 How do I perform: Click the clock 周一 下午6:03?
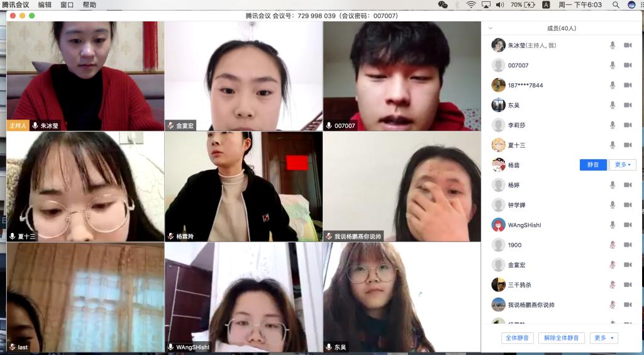[580, 5]
